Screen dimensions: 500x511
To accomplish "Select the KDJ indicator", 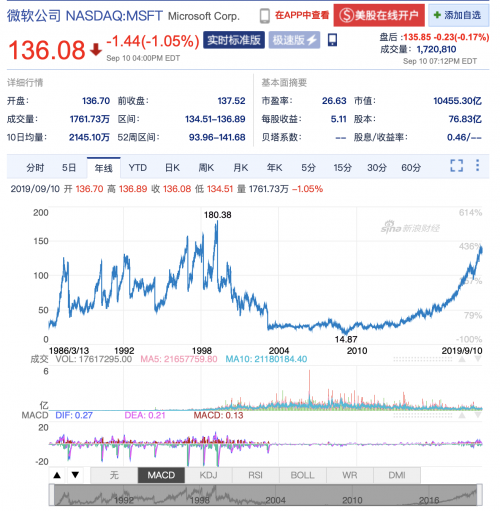I will coord(208,475).
